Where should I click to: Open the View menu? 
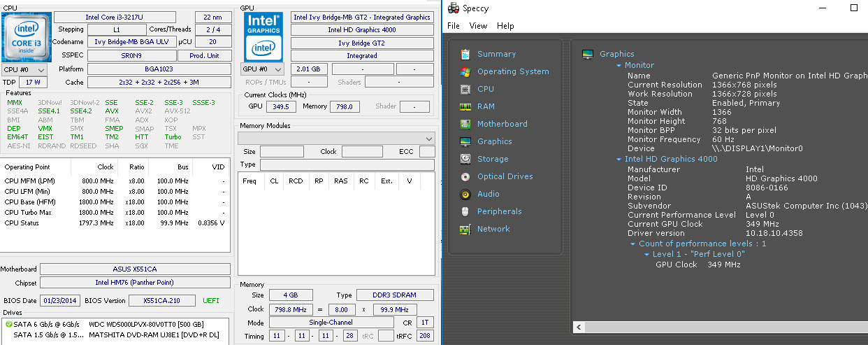click(478, 26)
